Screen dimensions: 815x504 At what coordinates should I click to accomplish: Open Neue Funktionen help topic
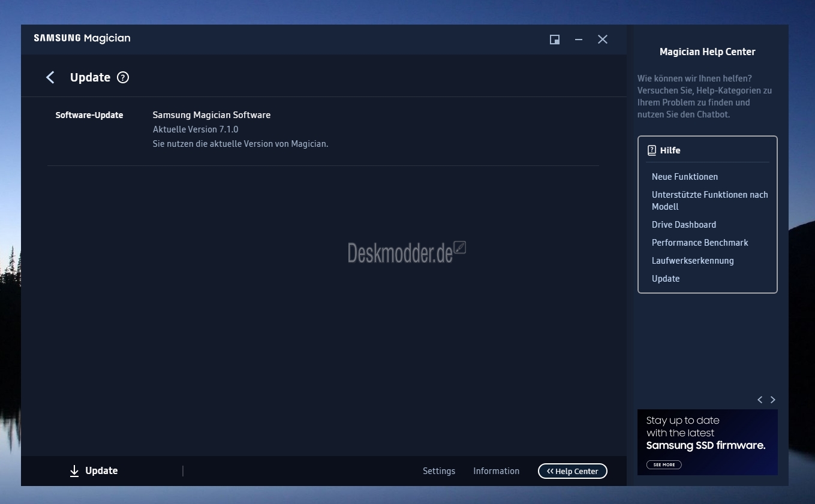point(685,177)
